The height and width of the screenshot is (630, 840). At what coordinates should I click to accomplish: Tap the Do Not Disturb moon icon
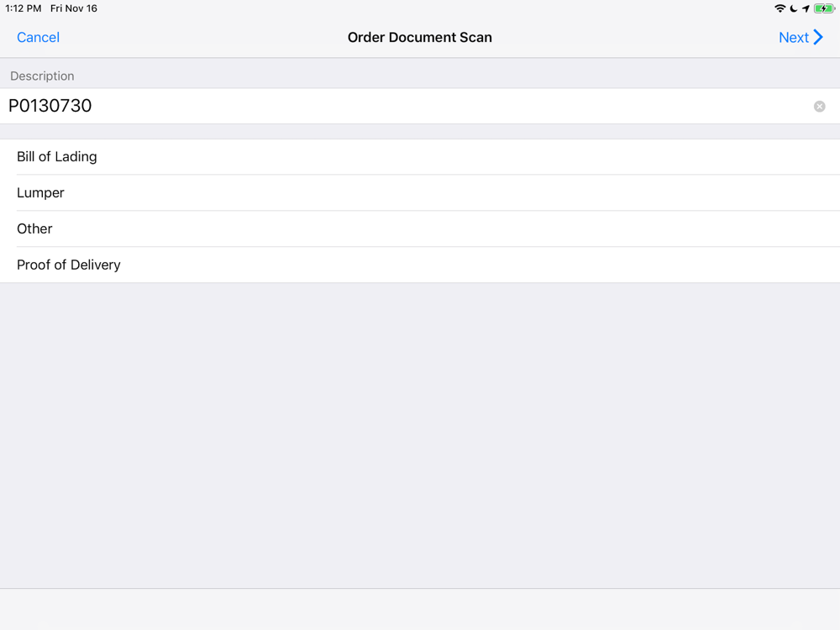(x=794, y=8)
